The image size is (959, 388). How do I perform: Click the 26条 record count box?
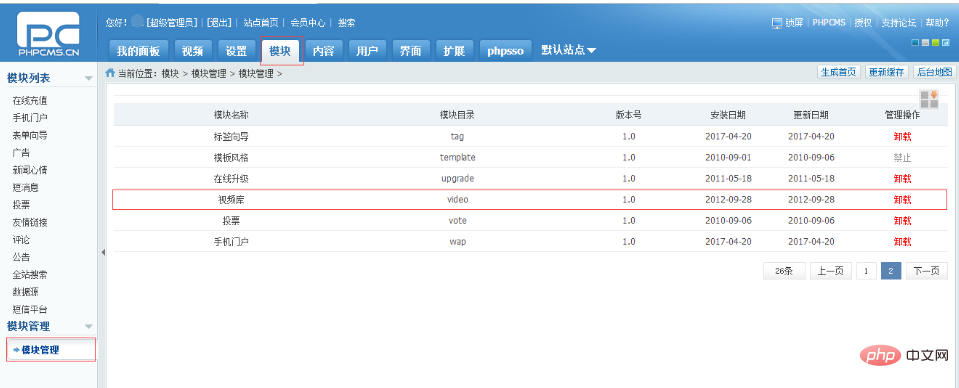(784, 271)
